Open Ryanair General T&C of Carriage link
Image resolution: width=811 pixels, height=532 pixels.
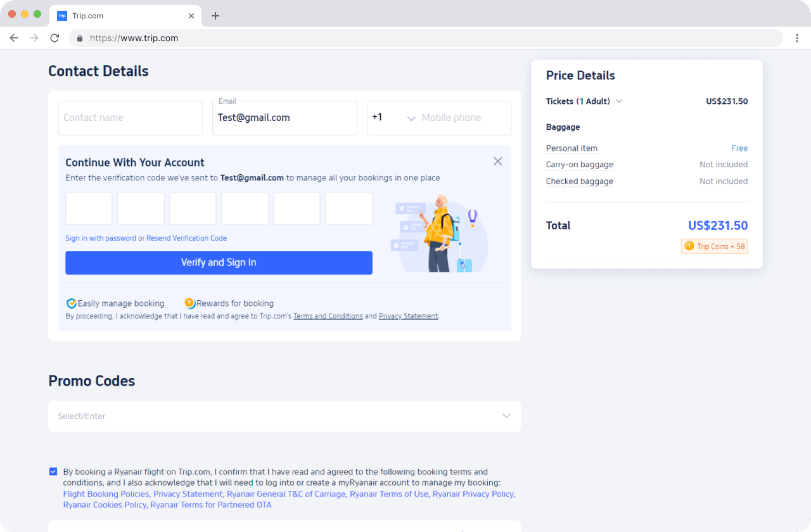pos(286,494)
